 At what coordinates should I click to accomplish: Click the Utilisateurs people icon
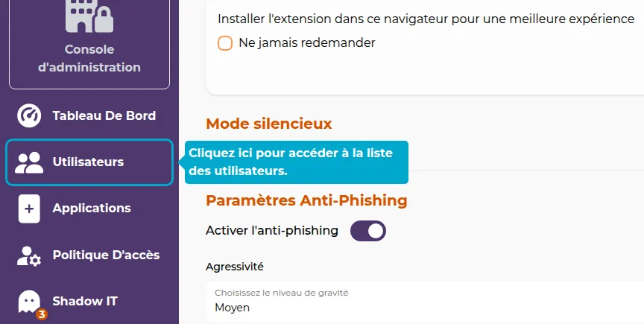[x=29, y=162]
